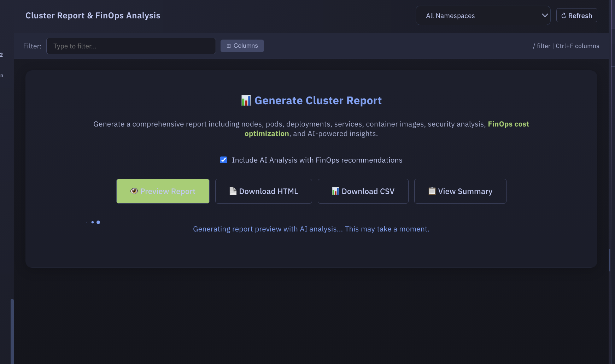
Task: Click the eye icon on Preview Report
Action: [x=134, y=191]
